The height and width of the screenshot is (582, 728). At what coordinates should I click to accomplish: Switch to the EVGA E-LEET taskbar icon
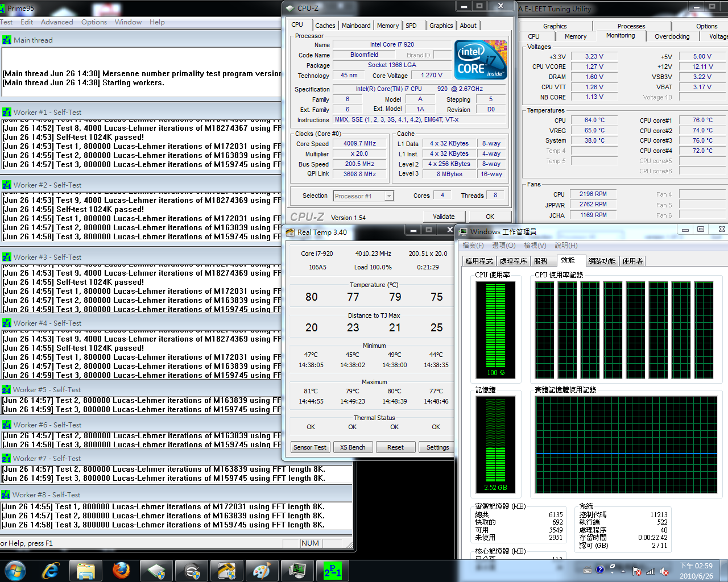click(192, 571)
